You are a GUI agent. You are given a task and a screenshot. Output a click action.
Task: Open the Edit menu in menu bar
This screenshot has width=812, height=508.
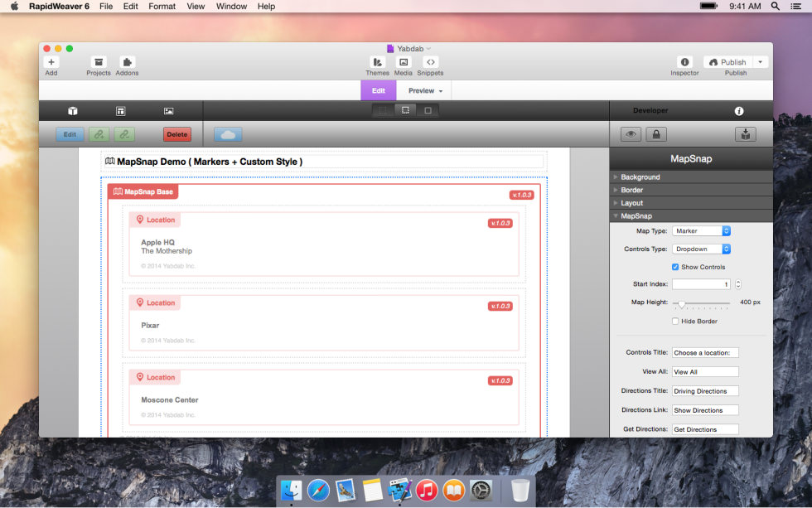click(131, 6)
